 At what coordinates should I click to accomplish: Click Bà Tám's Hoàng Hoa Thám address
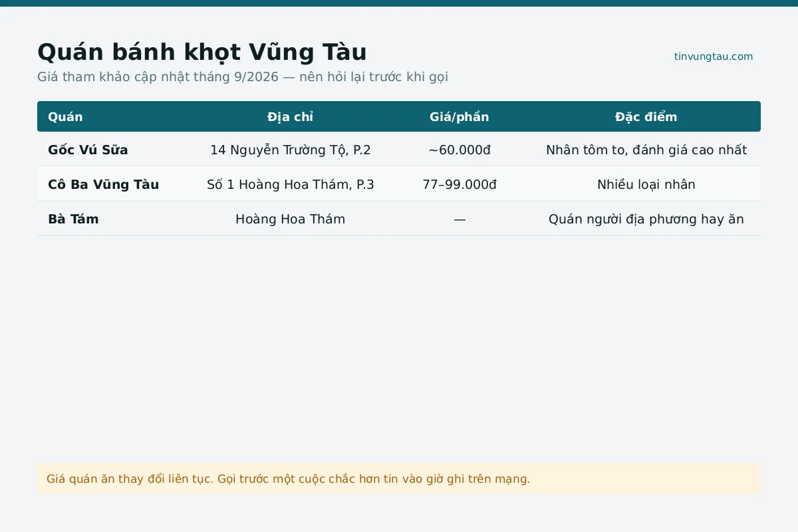pos(291,219)
